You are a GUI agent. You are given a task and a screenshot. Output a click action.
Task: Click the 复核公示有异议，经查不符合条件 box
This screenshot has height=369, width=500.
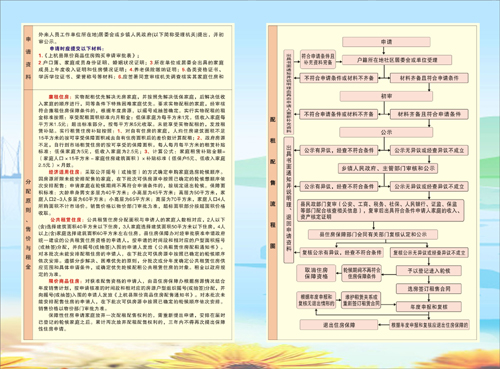341,252
